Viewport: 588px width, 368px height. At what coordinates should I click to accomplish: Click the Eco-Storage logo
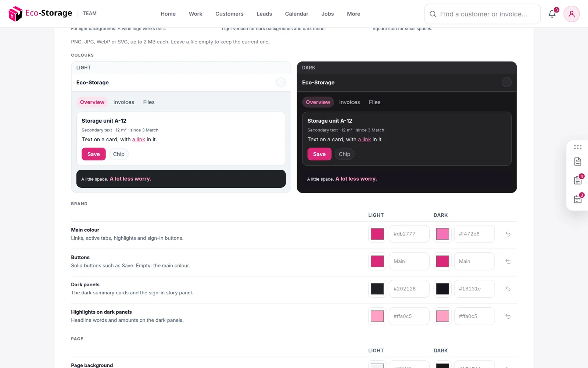(40, 14)
